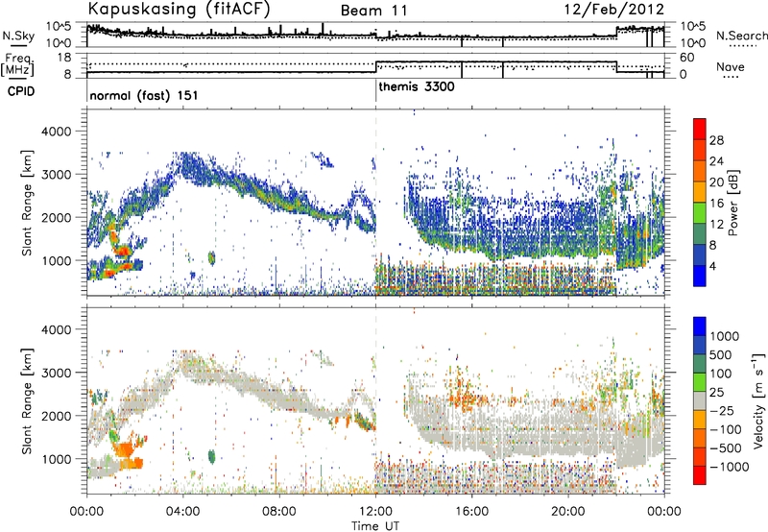Viewport: 768px width, 532px height.
Task: Click the 500 value on Velocity colorbar
Action: pyautogui.click(x=721, y=354)
